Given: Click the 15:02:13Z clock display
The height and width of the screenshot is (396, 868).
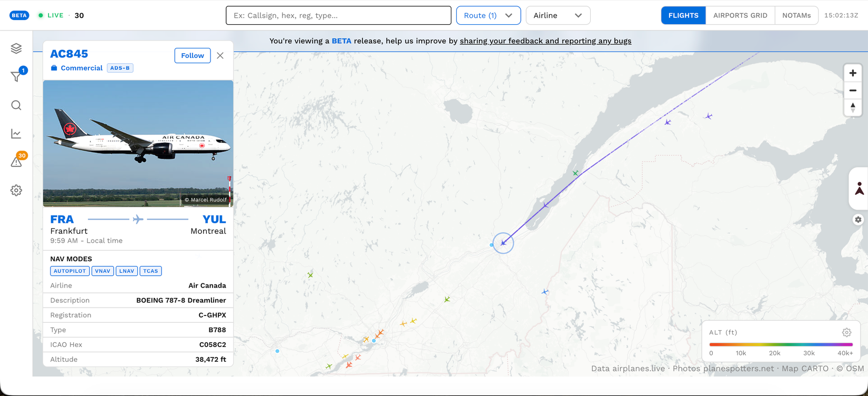Looking at the screenshot, I should click(841, 15).
